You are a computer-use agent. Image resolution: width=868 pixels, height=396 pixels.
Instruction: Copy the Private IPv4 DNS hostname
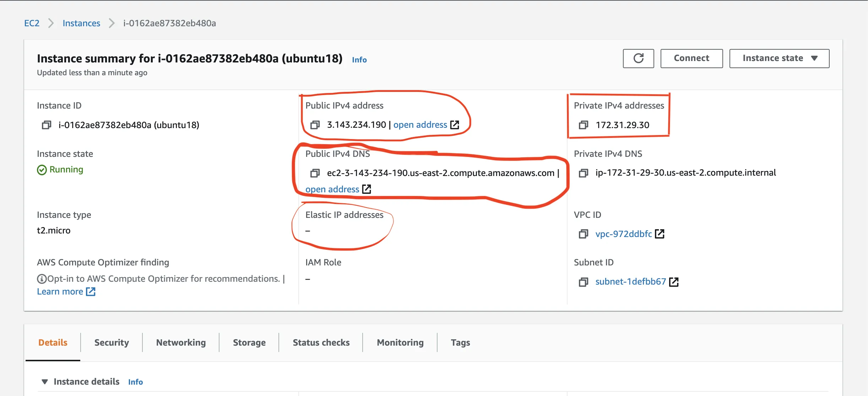coord(583,173)
